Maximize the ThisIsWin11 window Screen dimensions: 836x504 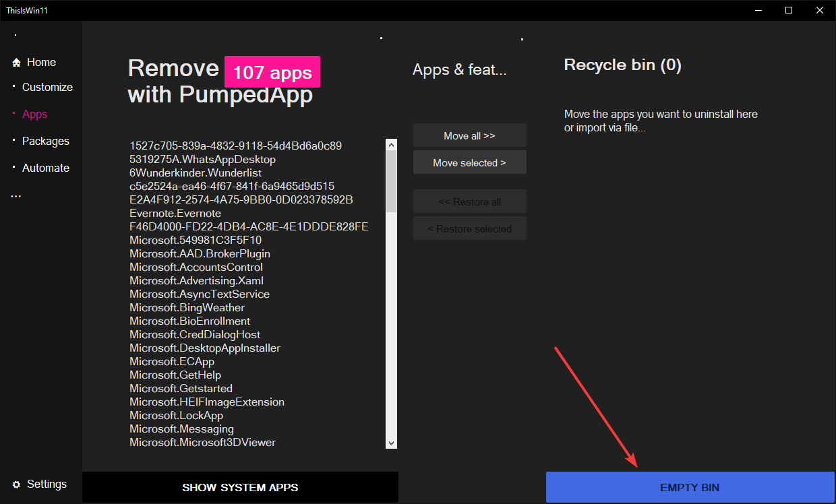(x=788, y=10)
